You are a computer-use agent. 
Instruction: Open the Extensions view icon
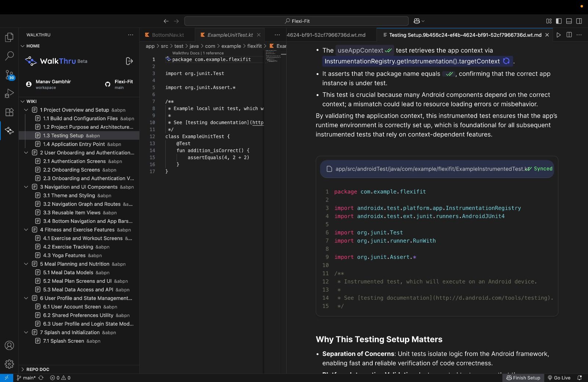[9, 112]
